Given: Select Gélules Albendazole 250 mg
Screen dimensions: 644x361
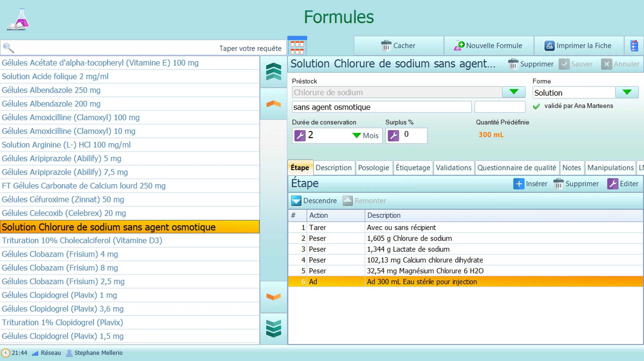Looking at the screenshot, I should coord(130,90).
